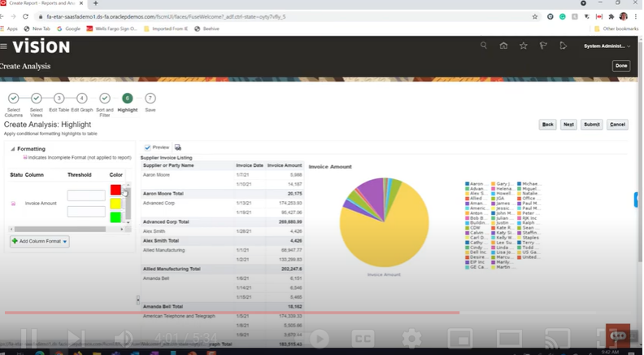The height and width of the screenshot is (355, 644).
Task: Open the Apps bookmarks shortcut
Action: tap(9, 28)
